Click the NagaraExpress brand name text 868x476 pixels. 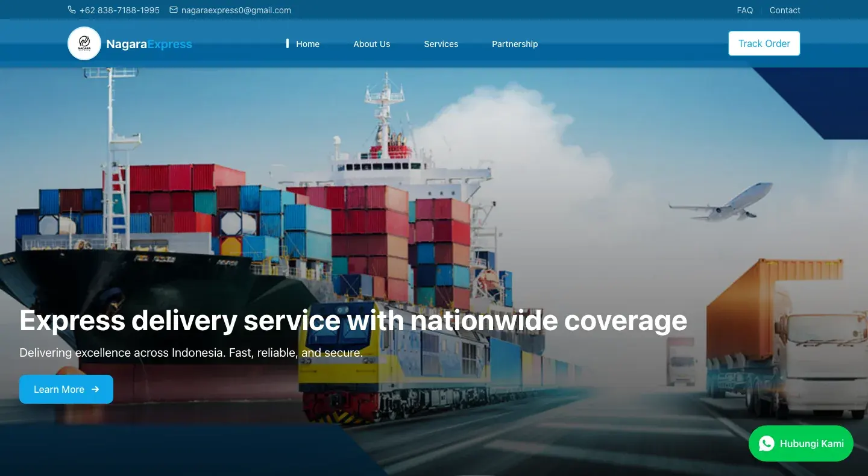pyautogui.click(x=149, y=44)
